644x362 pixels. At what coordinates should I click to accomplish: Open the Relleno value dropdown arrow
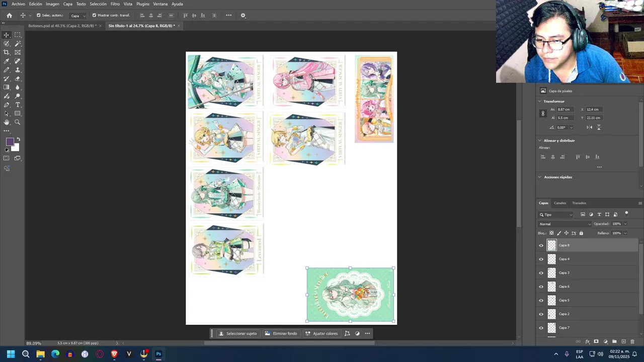(625, 233)
